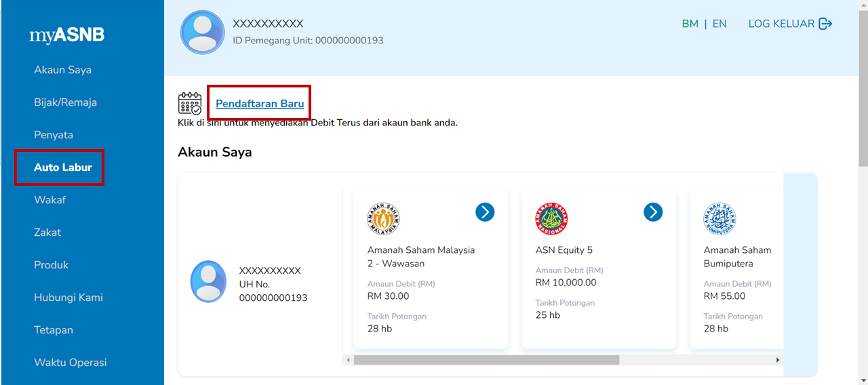Click right arrow of horizontal card scrollbar
This screenshot has width=868, height=385.
pyautogui.click(x=778, y=360)
